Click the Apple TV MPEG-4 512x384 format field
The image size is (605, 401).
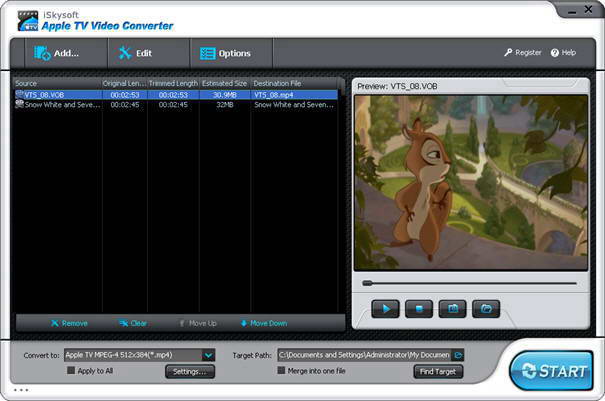[133, 355]
